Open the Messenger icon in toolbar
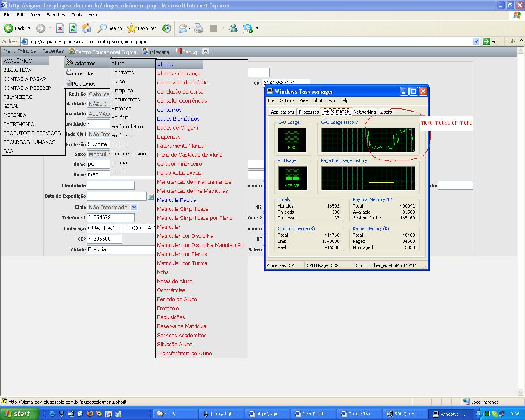This screenshot has width=525, height=420. [233, 28]
